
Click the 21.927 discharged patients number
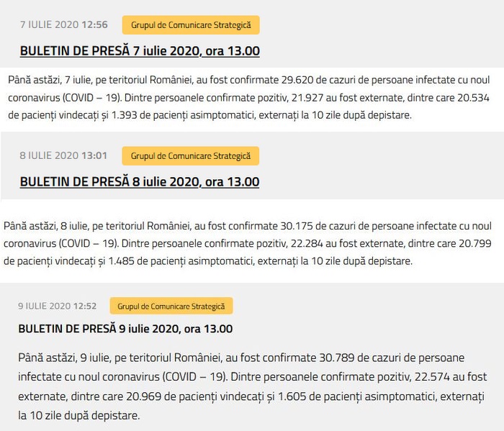click(307, 98)
